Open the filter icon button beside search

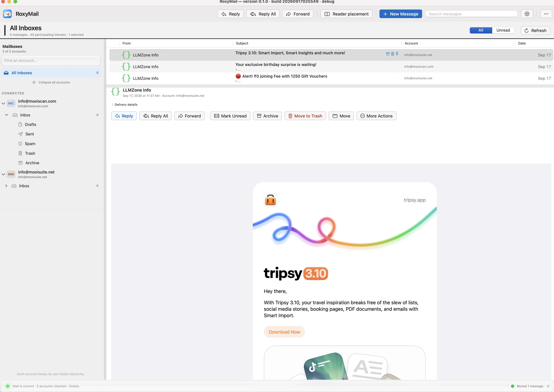pyautogui.click(x=527, y=14)
